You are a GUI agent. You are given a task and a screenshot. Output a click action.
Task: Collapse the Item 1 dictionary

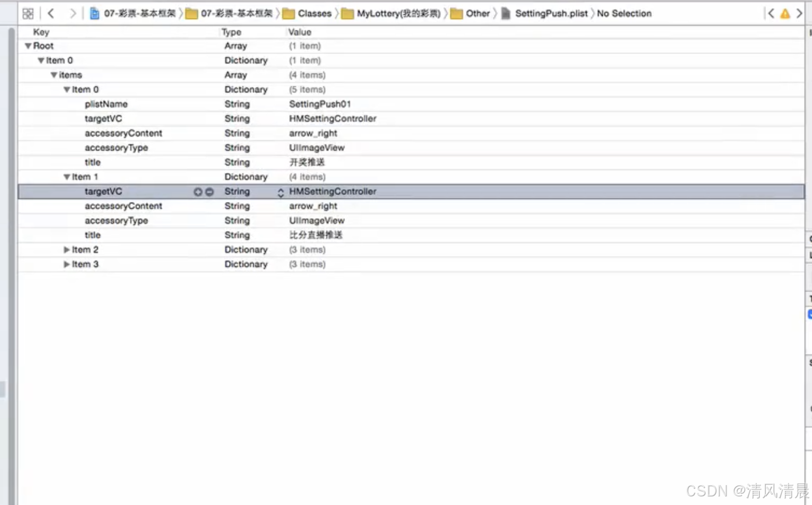tap(67, 177)
